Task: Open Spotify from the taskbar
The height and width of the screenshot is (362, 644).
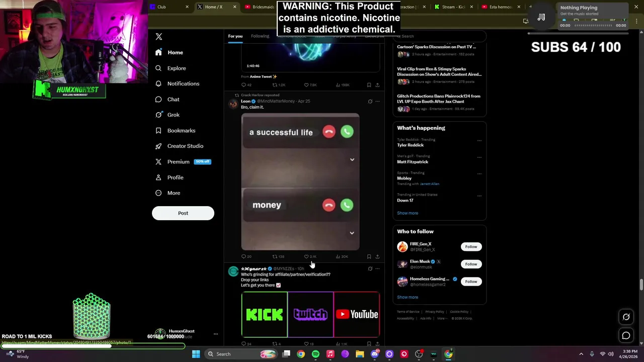Action: (x=315, y=354)
